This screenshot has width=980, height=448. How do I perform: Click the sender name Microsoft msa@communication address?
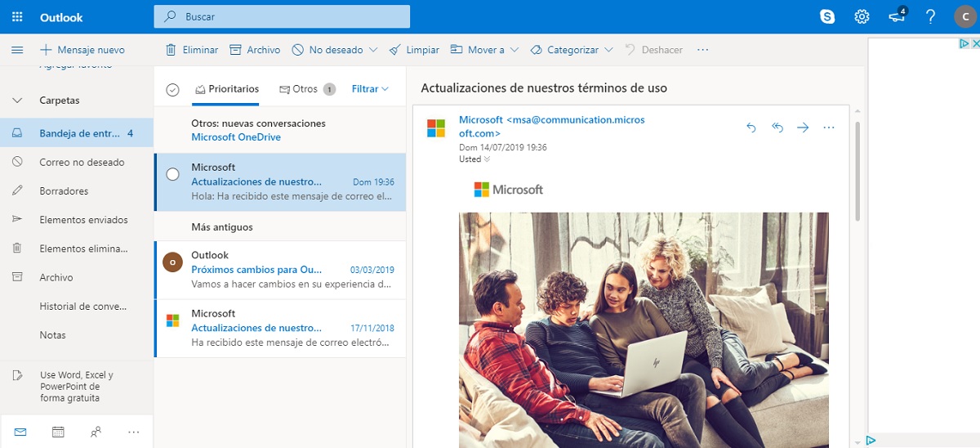pos(552,126)
